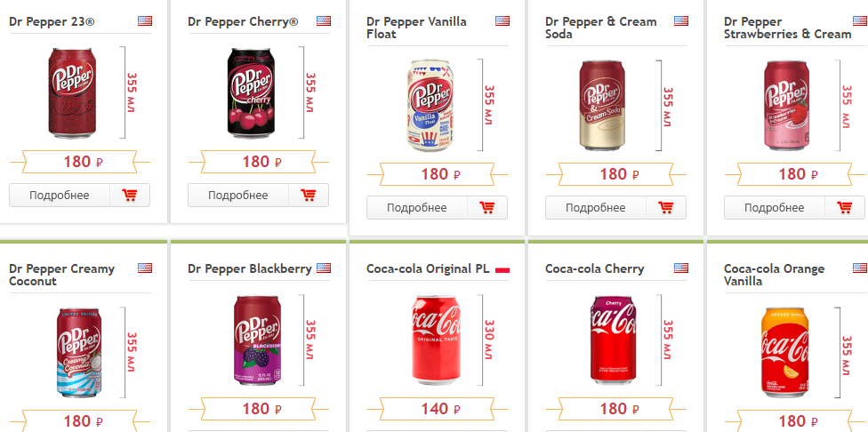Click cart icon for Dr Pepper & Cream Soda
The width and height of the screenshot is (868, 432).
click(x=666, y=208)
